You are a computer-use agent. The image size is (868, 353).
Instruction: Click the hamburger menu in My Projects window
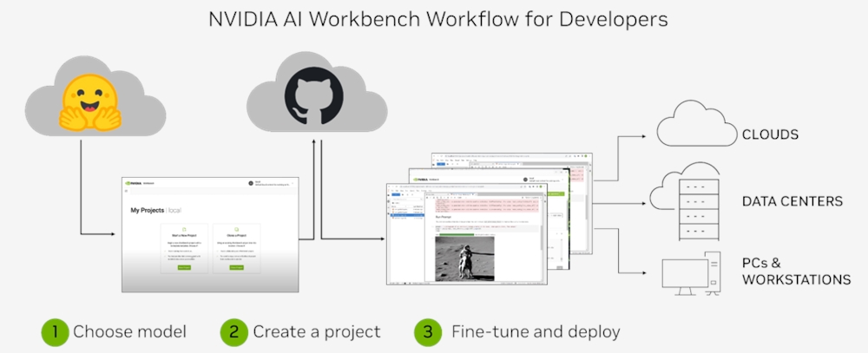click(x=126, y=191)
